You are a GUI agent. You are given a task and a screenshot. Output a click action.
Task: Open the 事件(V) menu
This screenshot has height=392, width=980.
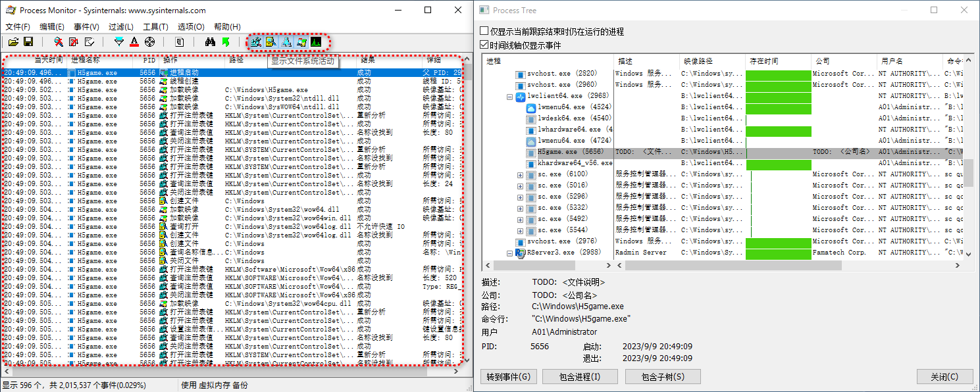coord(86,27)
